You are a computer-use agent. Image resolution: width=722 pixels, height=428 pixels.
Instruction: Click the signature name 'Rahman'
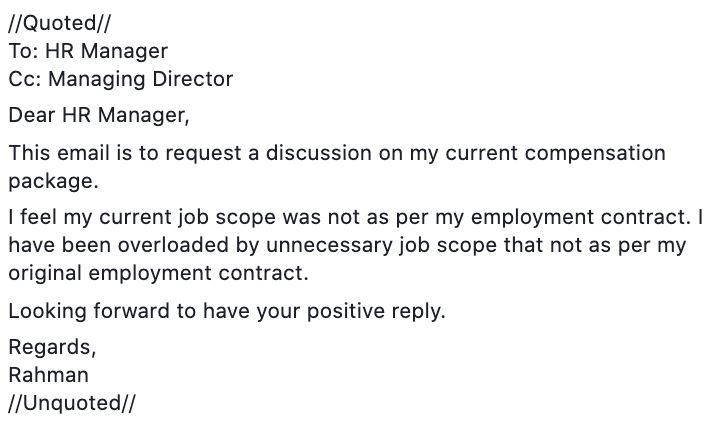(x=48, y=375)
